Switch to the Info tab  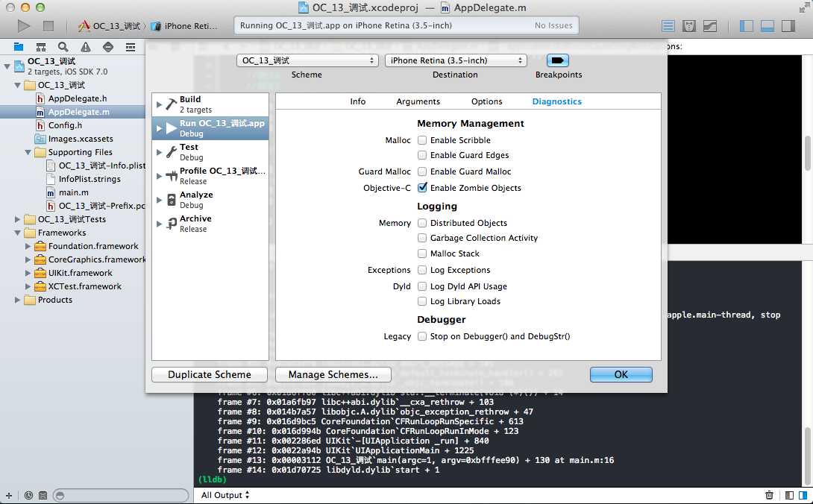[x=358, y=101]
